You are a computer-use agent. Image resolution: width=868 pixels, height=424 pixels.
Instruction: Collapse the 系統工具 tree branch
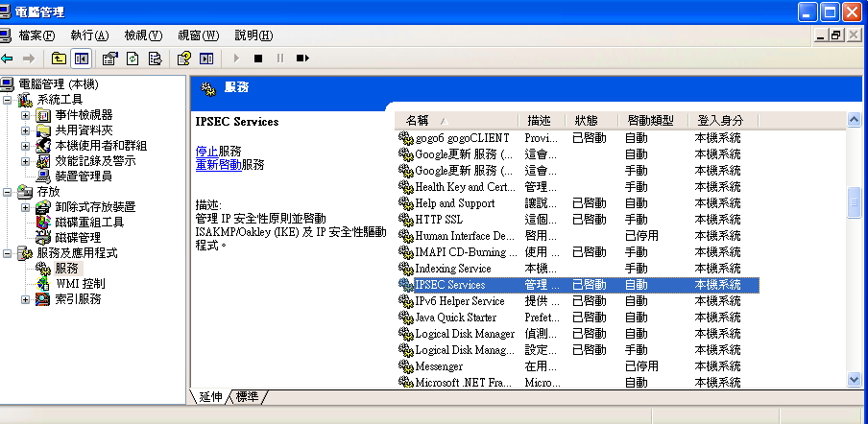click(7, 100)
